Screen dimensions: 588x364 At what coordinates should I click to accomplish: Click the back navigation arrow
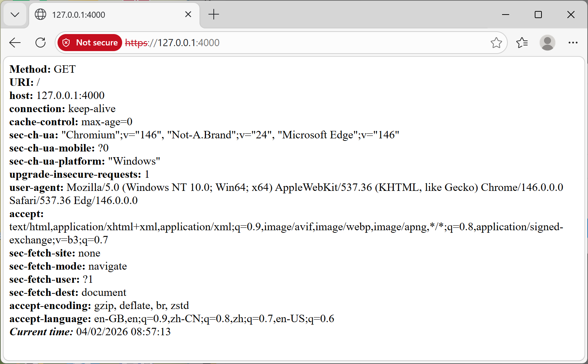tap(15, 43)
